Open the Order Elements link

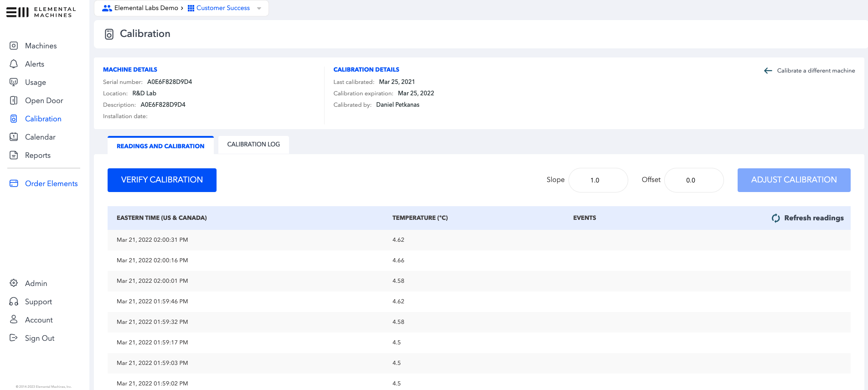(x=52, y=183)
